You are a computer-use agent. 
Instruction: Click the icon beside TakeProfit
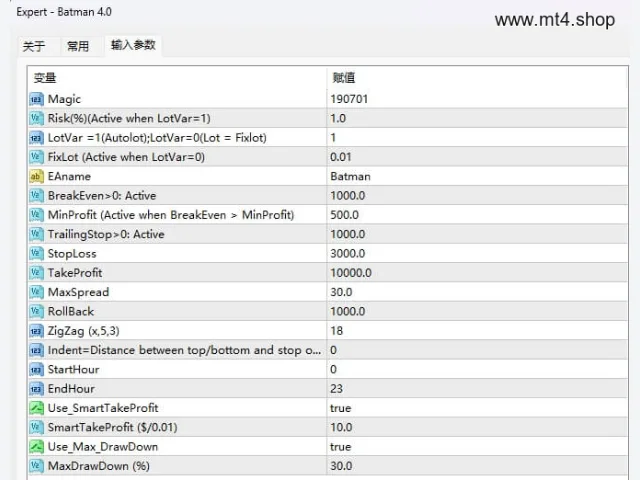[x=36, y=273]
